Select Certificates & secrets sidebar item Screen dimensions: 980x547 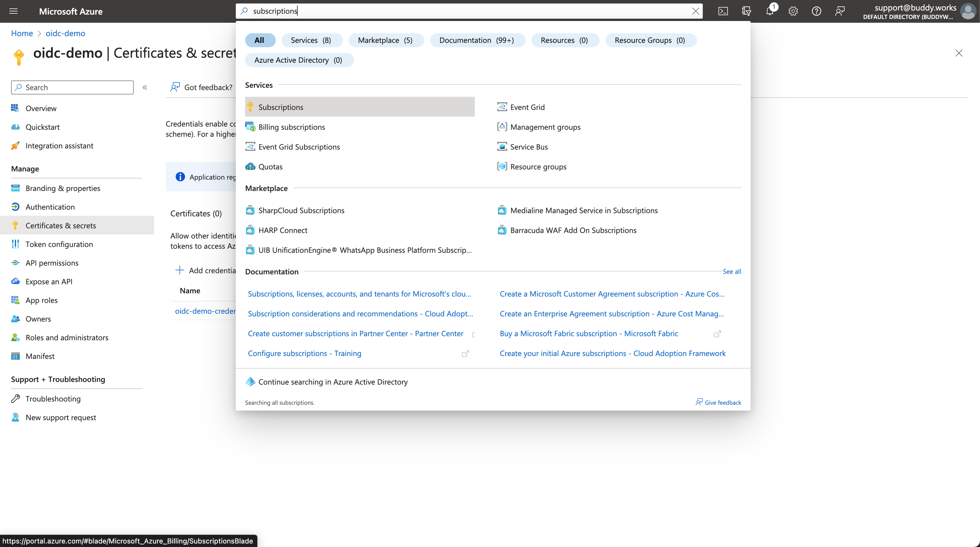coord(77,225)
